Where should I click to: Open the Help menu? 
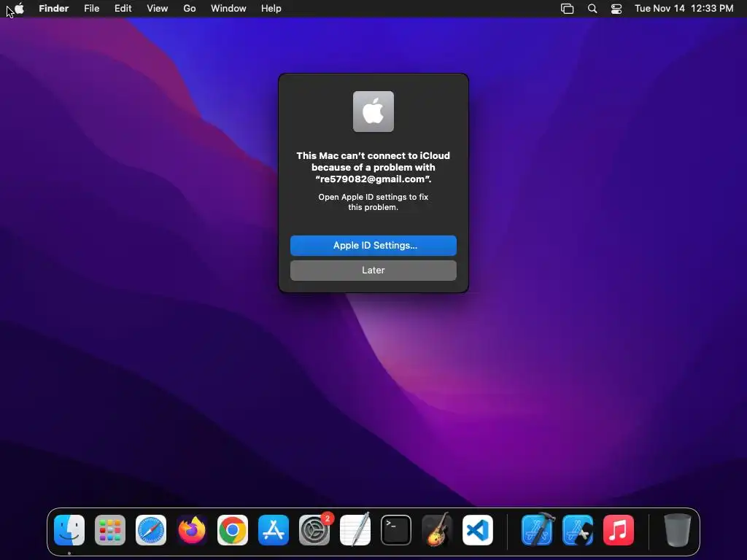pyautogui.click(x=271, y=9)
